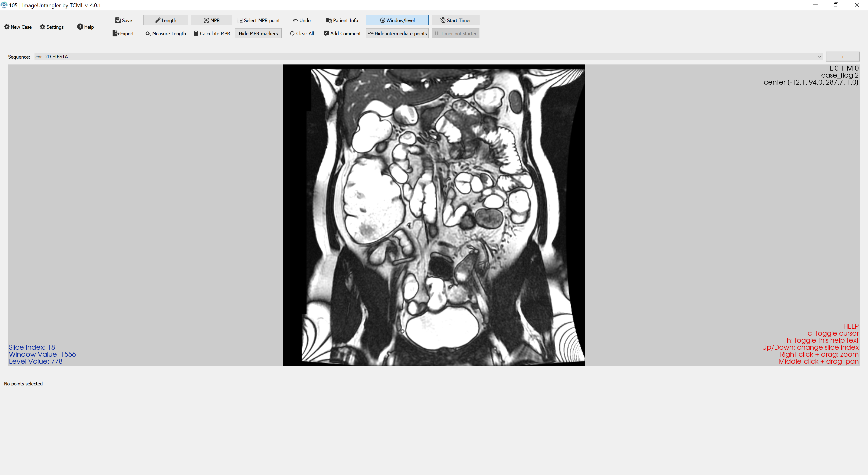Screen dimensions: 868x475
Task: Clear All points
Action: (x=302, y=33)
